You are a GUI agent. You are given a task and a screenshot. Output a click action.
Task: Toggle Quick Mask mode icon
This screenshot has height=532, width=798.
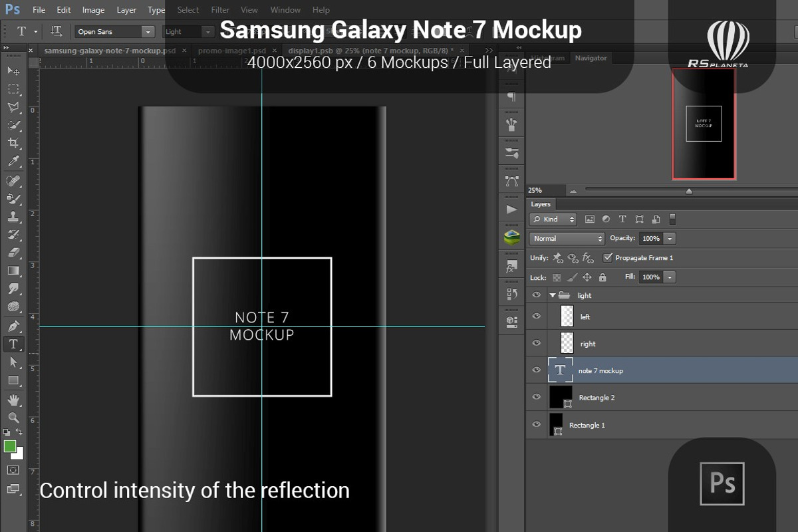pos(13,470)
